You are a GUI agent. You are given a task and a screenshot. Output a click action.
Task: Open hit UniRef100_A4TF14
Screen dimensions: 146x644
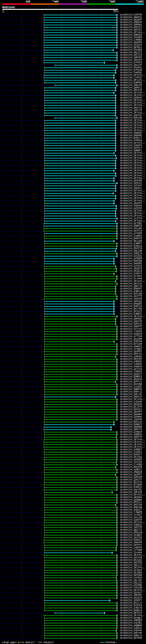pyautogui.click(x=131, y=231)
